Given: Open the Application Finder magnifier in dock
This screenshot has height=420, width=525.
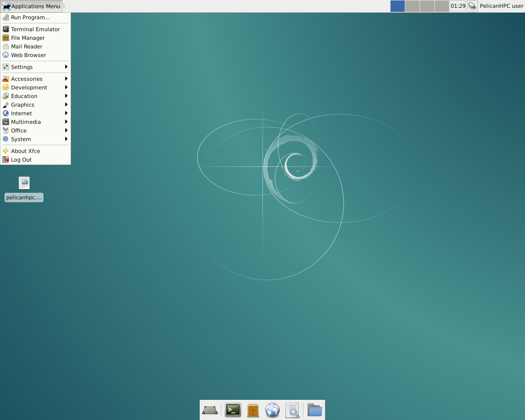Looking at the screenshot, I should pyautogui.click(x=292, y=410).
